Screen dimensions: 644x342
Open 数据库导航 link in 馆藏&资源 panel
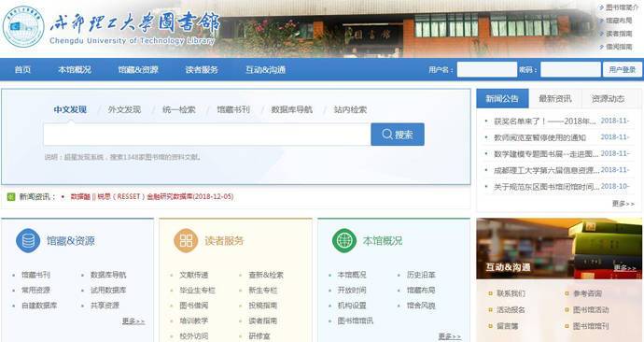tap(108, 275)
